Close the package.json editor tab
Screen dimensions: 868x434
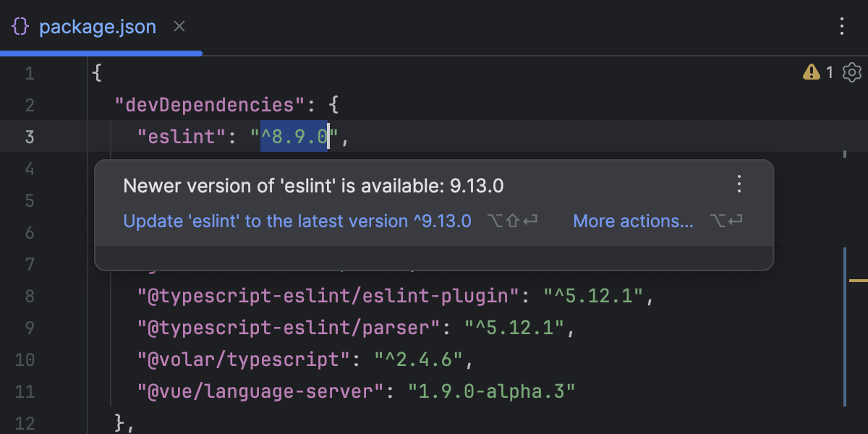coord(179,26)
